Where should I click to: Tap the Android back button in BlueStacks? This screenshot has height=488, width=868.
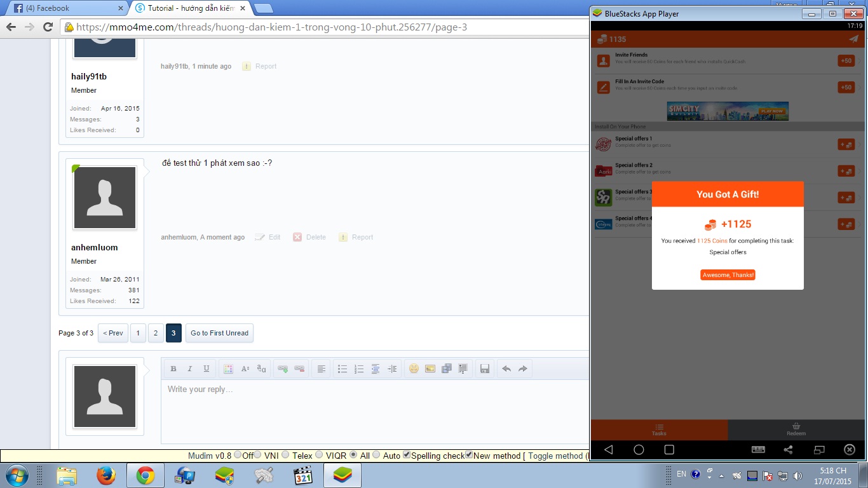pos(609,450)
